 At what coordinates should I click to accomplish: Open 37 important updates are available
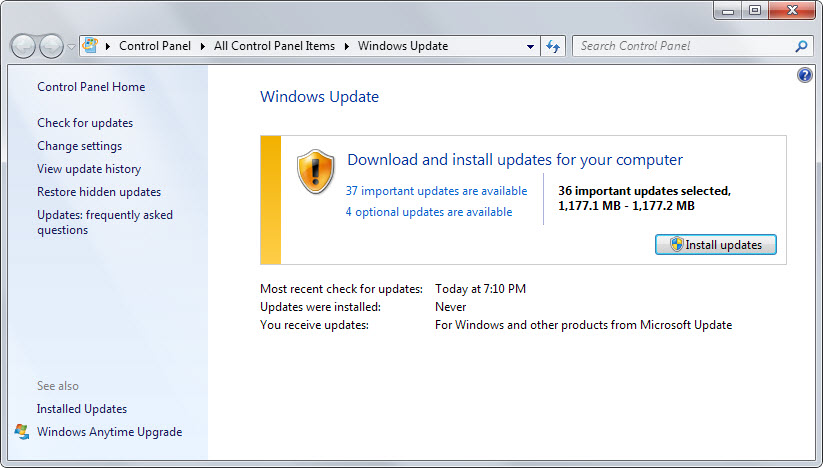(436, 191)
